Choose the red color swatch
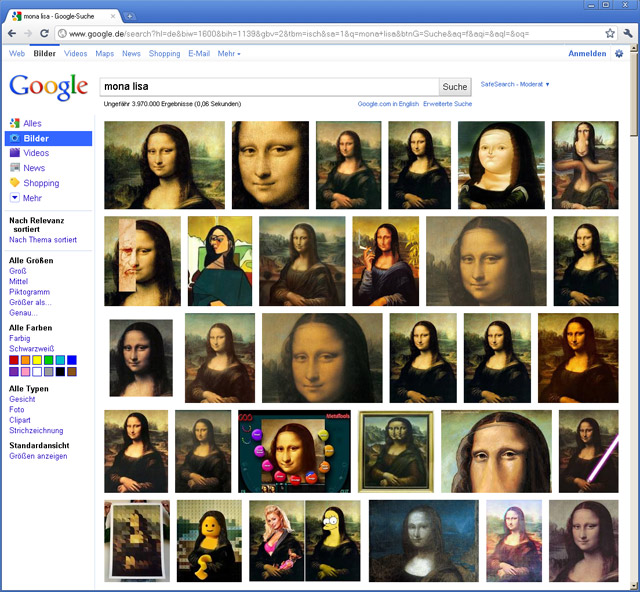Image resolution: width=640 pixels, height=592 pixels. point(14,360)
